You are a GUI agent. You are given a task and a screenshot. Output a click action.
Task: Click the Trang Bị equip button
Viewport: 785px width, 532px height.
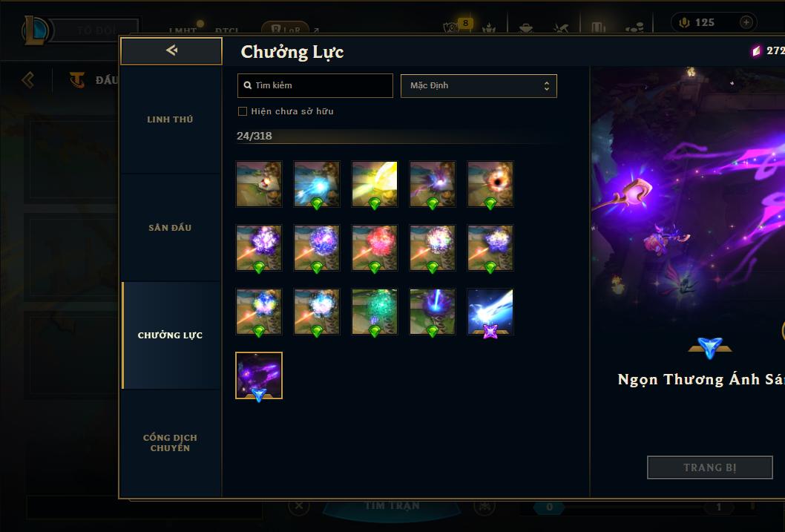tap(710, 467)
